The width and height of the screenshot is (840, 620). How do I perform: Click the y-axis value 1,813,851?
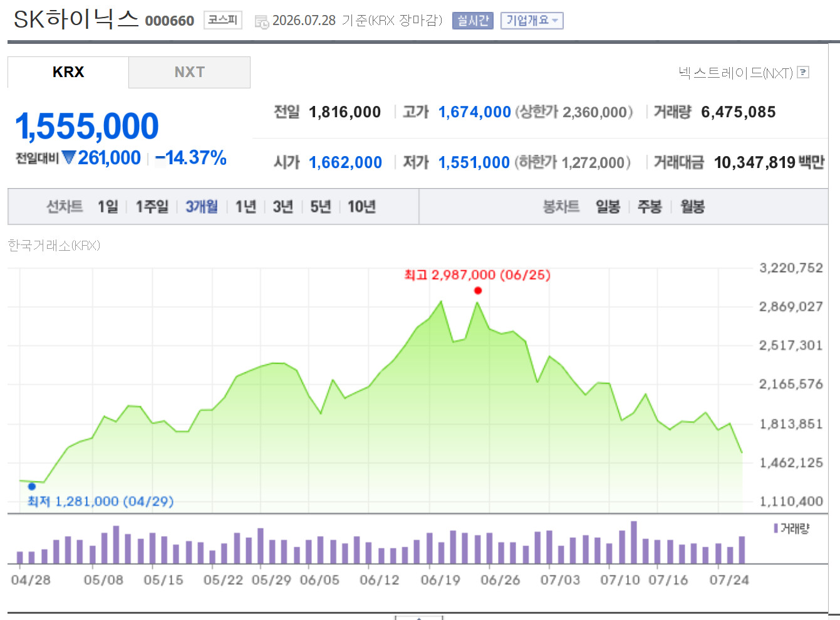pos(791,424)
